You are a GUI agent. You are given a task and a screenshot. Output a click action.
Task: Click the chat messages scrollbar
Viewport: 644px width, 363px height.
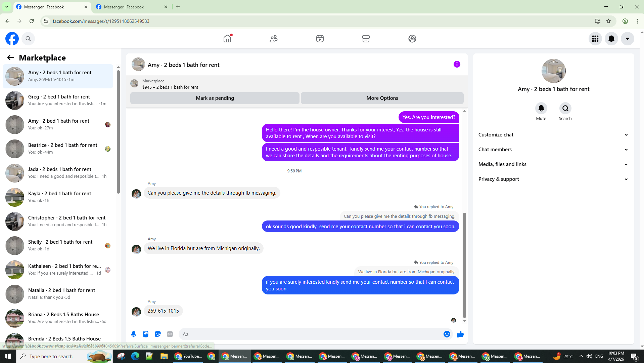(x=465, y=265)
